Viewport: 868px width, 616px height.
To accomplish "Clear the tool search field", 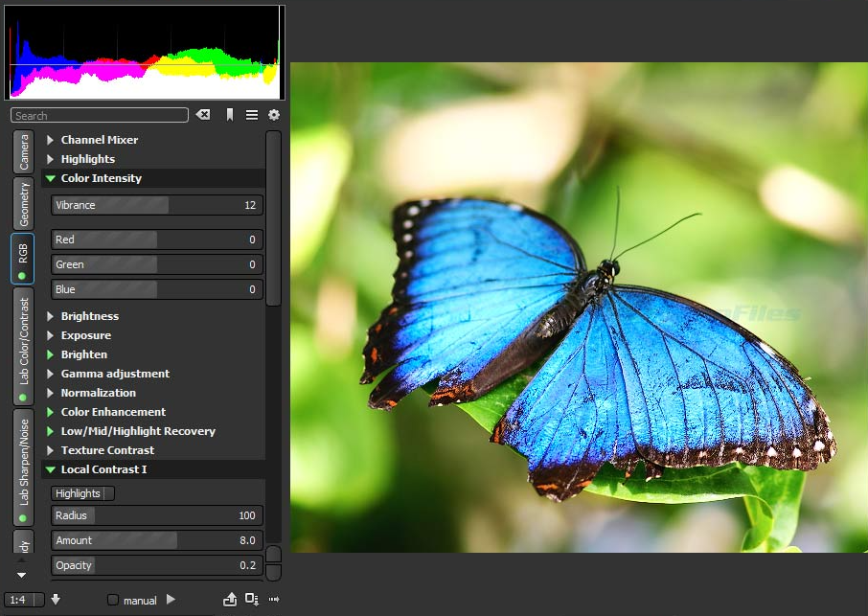I will point(203,115).
